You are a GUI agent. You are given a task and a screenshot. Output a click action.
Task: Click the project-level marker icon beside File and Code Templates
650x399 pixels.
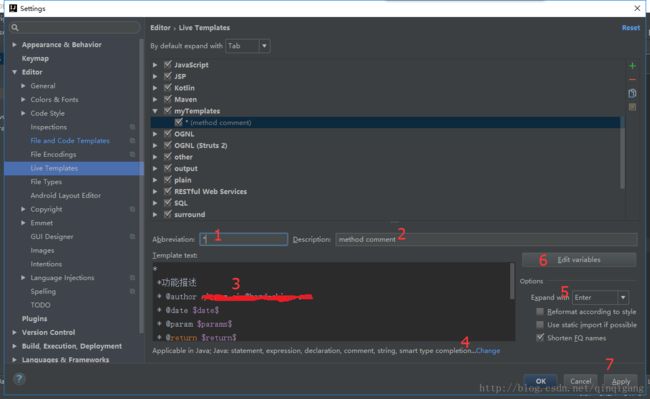[x=132, y=140]
